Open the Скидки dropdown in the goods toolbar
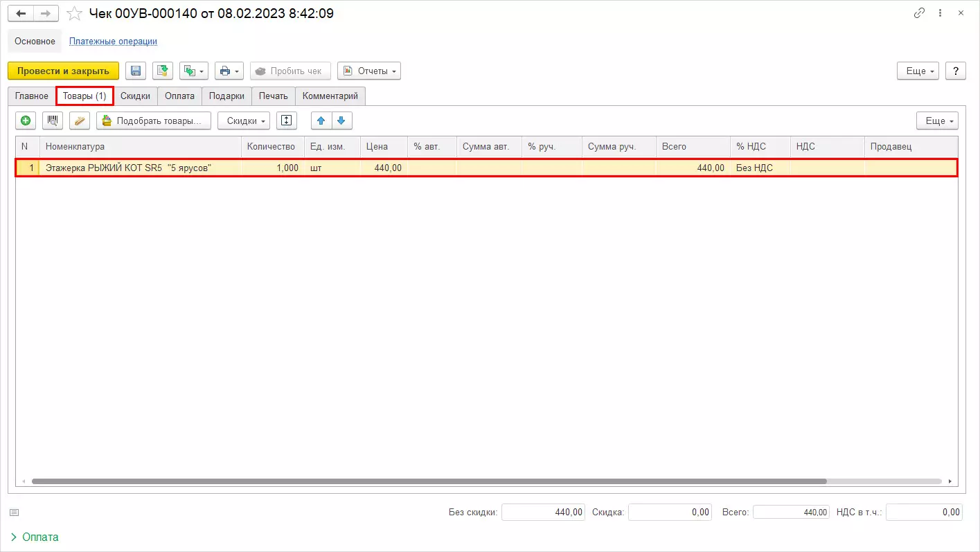 244,121
